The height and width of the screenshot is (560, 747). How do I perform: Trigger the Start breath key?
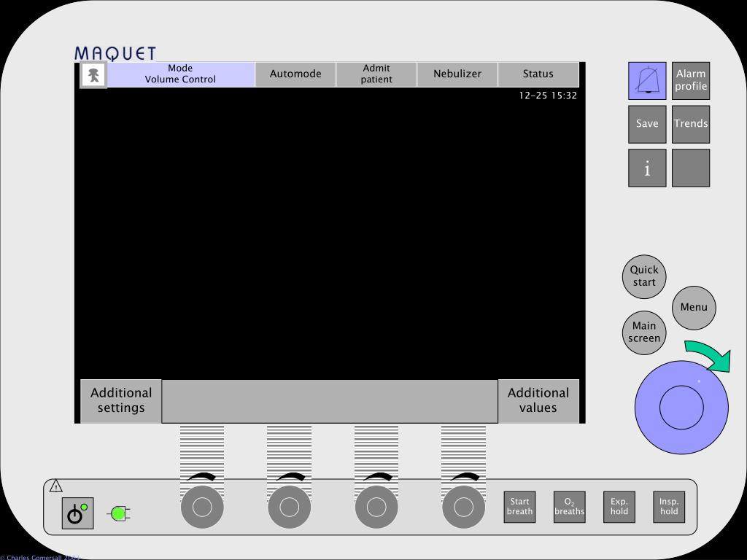tap(519, 507)
